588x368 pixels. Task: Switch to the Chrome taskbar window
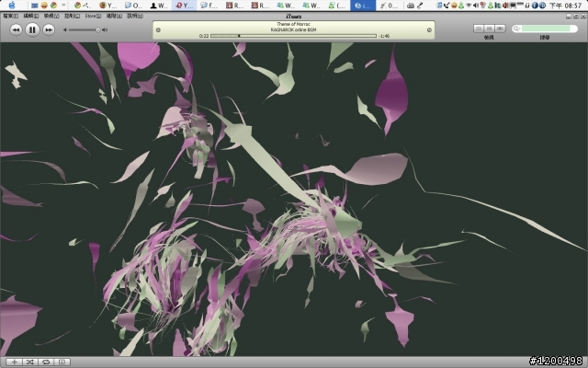coord(83,6)
